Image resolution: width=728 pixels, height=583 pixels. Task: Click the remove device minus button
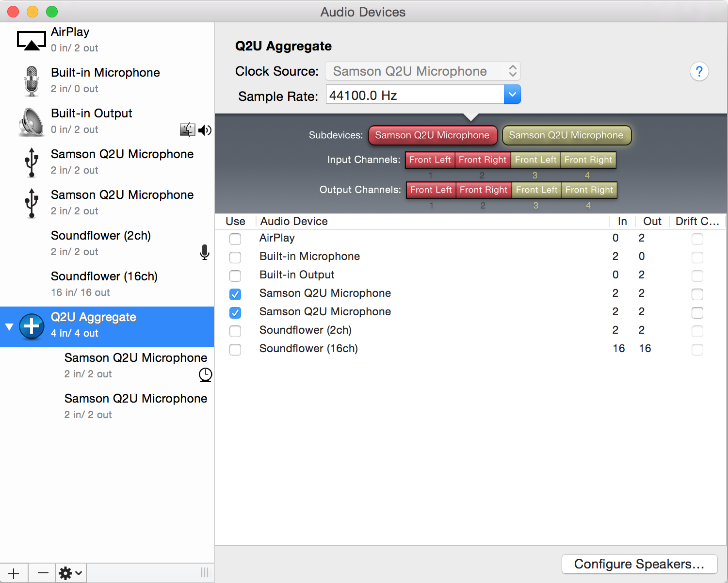click(x=43, y=573)
